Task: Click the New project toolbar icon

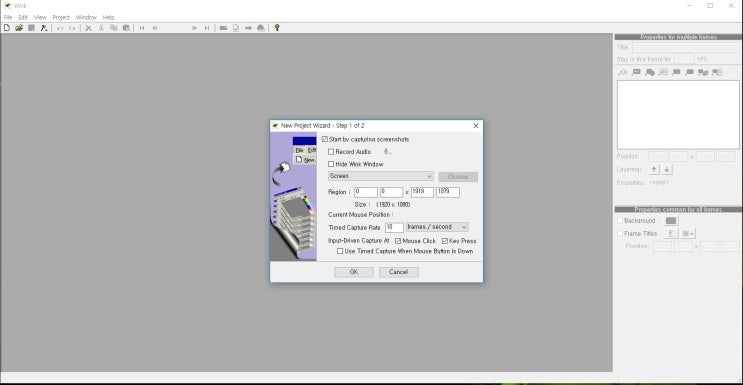Action: point(7,28)
